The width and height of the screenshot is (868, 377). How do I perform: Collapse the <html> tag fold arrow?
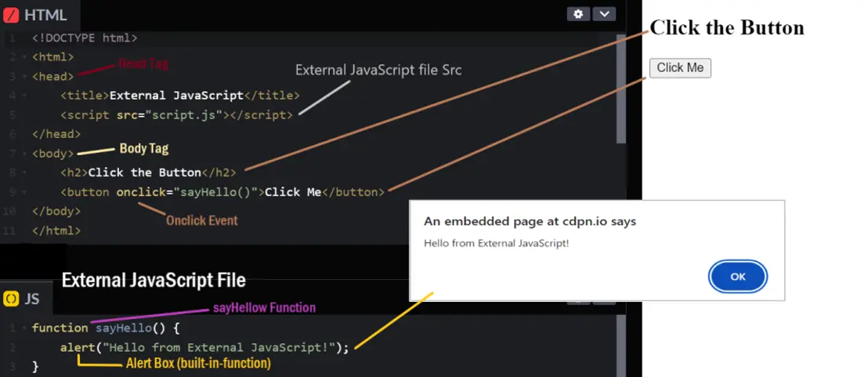[24, 57]
